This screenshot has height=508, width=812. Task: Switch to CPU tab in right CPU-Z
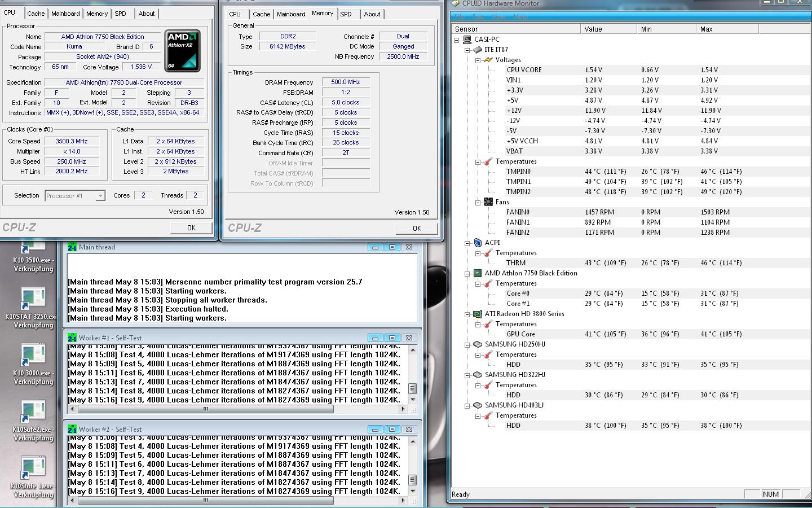(x=235, y=14)
